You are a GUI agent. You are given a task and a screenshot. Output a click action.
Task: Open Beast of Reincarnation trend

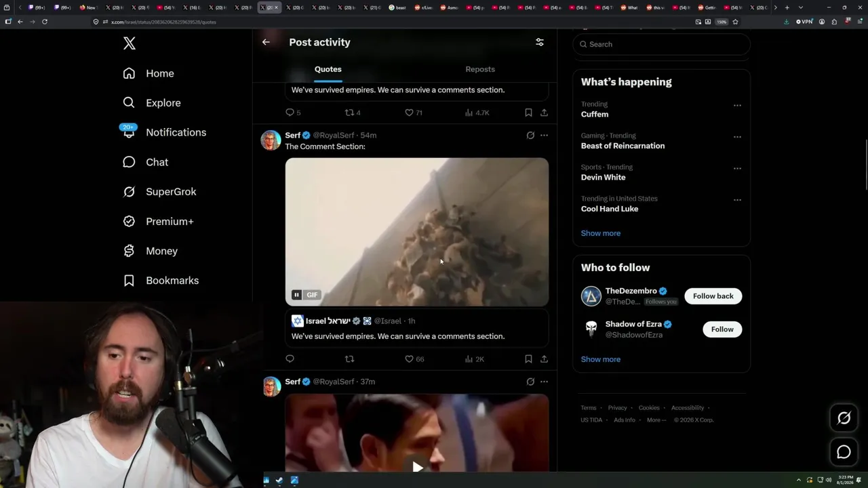[x=623, y=146]
